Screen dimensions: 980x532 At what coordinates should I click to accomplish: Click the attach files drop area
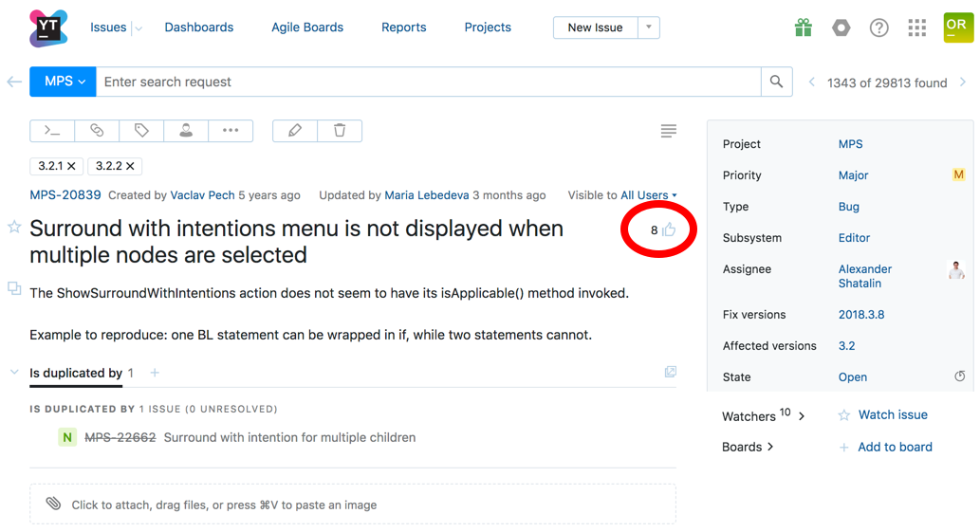click(x=353, y=504)
